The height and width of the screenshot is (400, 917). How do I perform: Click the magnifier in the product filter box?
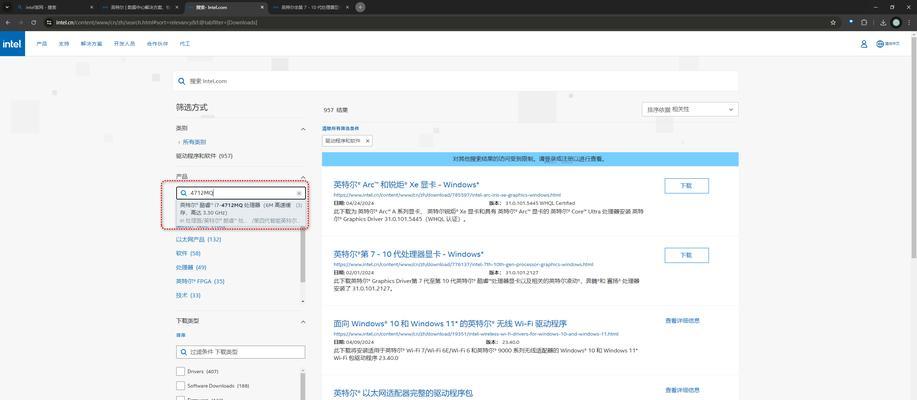tap(183, 193)
